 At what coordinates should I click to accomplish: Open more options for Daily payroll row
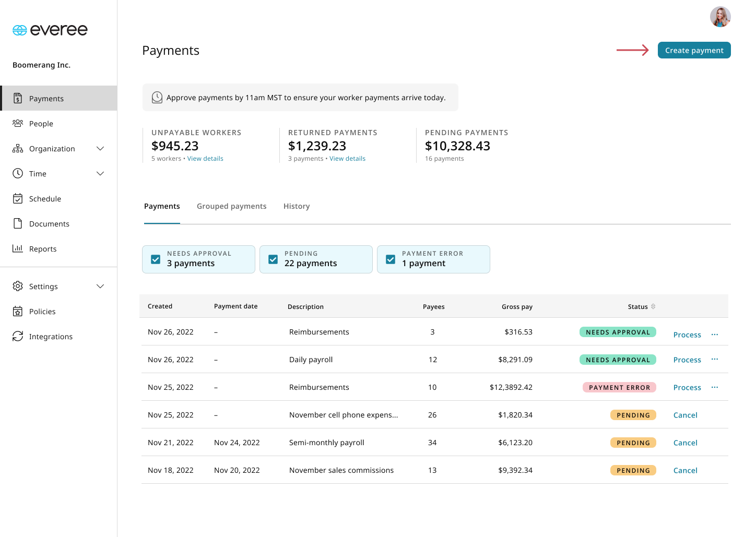tap(715, 359)
